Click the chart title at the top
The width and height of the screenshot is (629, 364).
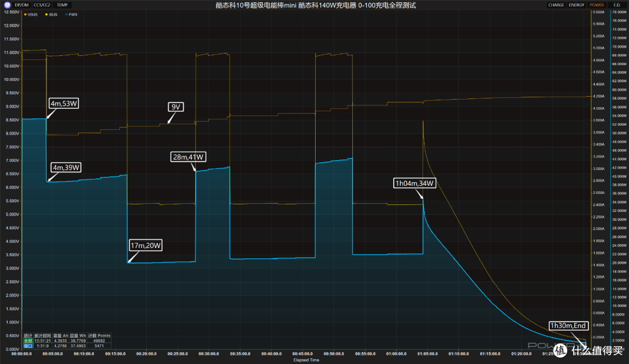coord(316,5)
